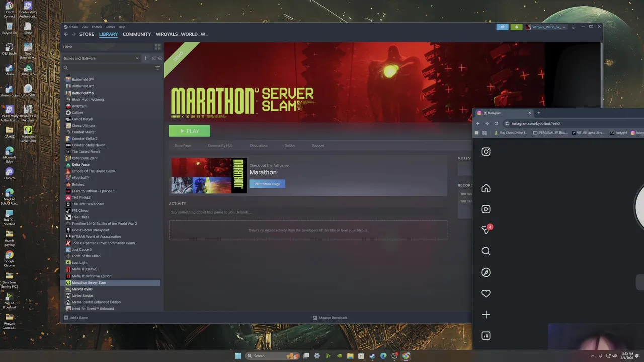Screen dimensions: 644x362
Task: Open PERSONALITY TRAI... bookmark folder
Action: click(x=550, y=133)
